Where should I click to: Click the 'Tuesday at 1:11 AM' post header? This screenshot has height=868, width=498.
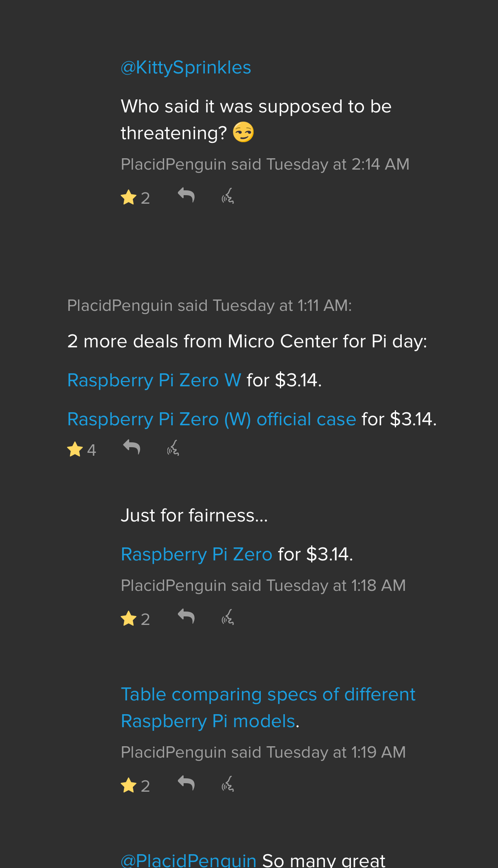coord(209,306)
